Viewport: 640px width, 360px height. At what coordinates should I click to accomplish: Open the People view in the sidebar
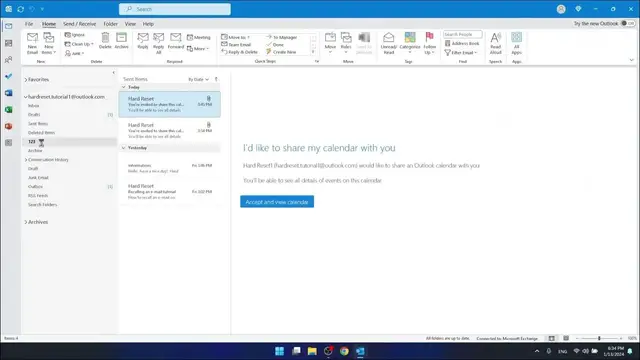point(9,60)
